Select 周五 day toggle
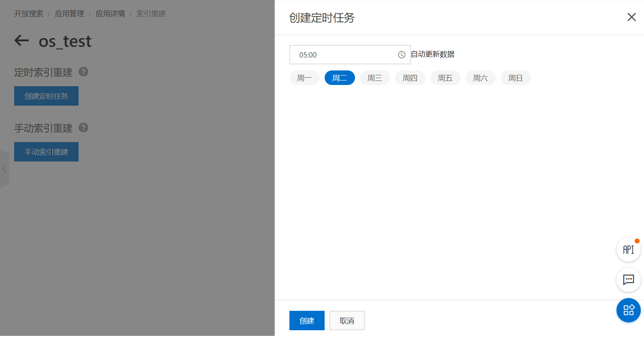 445,78
